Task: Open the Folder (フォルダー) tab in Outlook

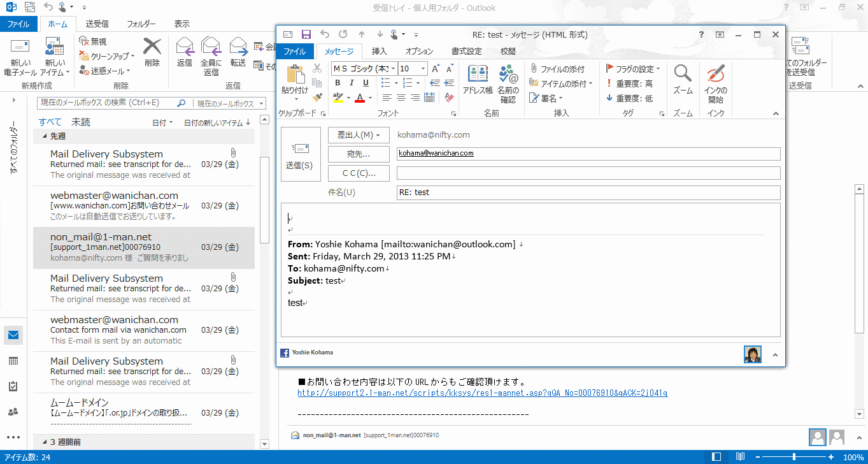Action: (141, 24)
